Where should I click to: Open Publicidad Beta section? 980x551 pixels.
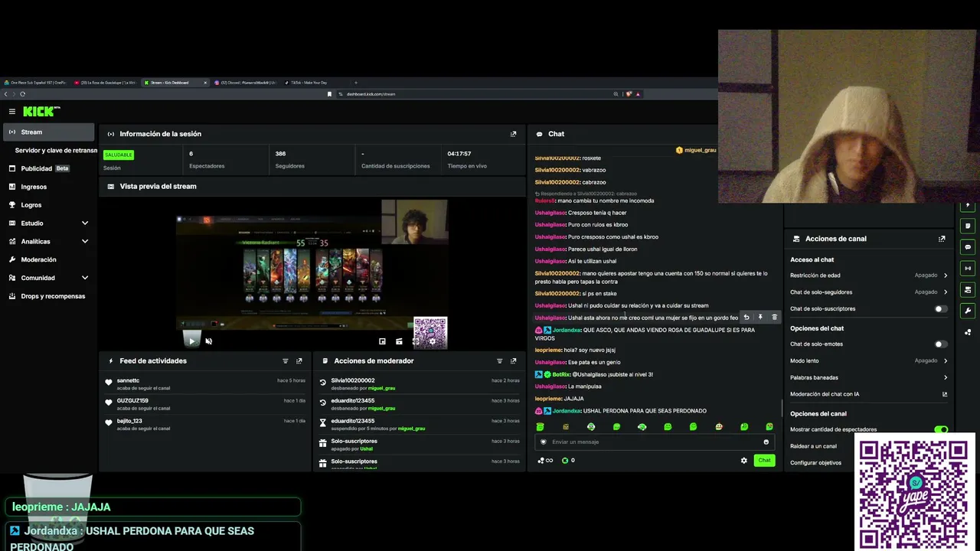tap(49, 168)
